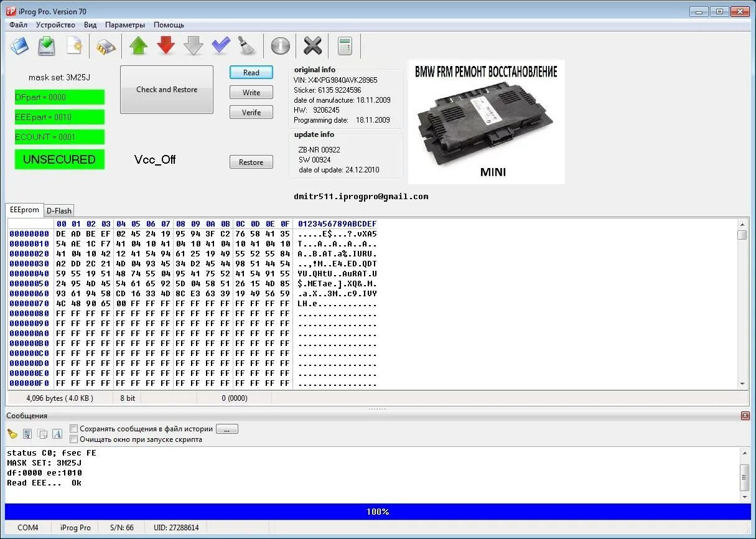This screenshot has width=756, height=539.
Task: Open the Вид menu
Action: [x=90, y=25]
